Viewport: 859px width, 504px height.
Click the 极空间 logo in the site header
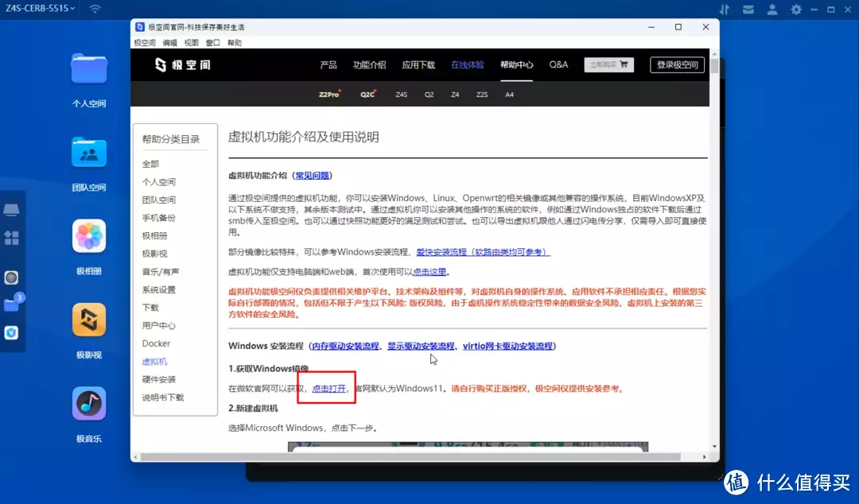[x=182, y=64]
